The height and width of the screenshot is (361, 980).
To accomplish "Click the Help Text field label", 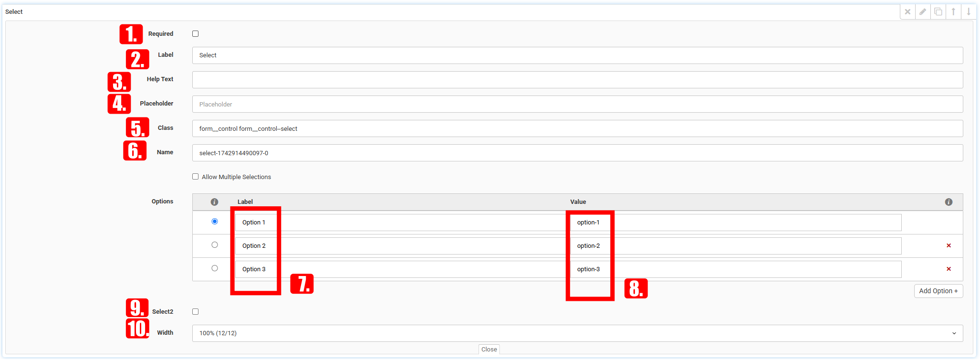I will [x=160, y=79].
